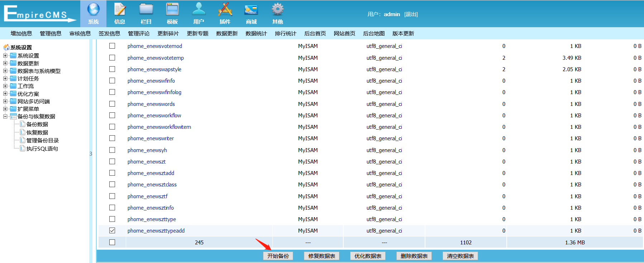Check the phome_enewsvotemod row checkbox
The width and height of the screenshot is (644, 263).
[x=112, y=46]
